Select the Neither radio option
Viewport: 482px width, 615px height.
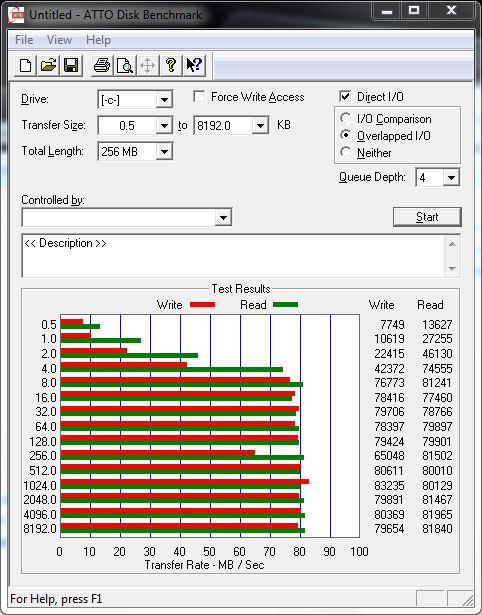[346, 152]
